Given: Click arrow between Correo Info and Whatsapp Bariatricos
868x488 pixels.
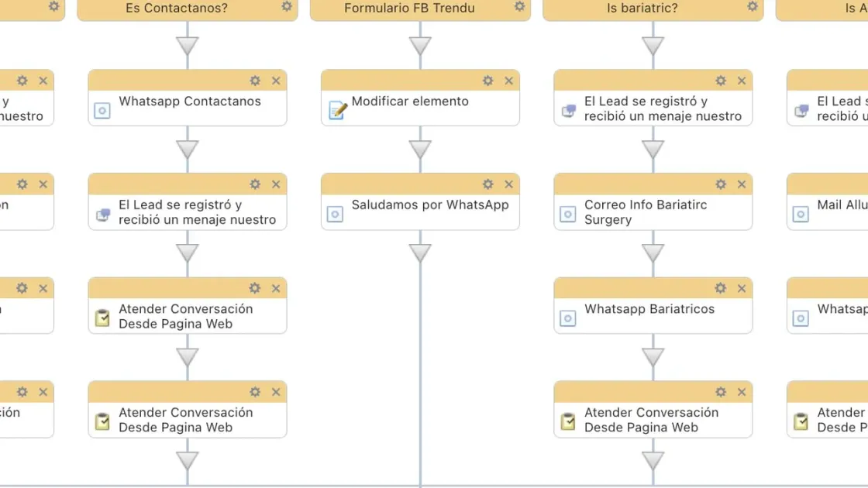Looking at the screenshot, I should pyautogui.click(x=653, y=253).
